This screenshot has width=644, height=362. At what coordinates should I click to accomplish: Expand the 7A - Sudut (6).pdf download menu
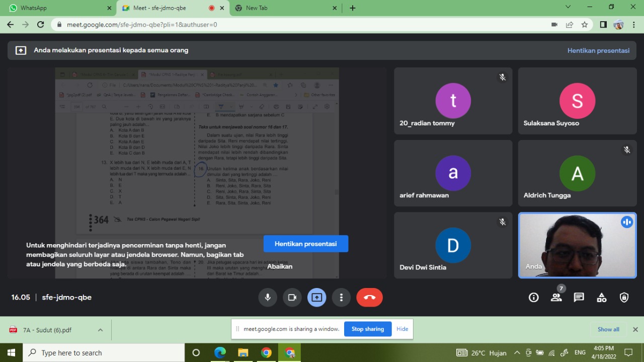point(100,330)
